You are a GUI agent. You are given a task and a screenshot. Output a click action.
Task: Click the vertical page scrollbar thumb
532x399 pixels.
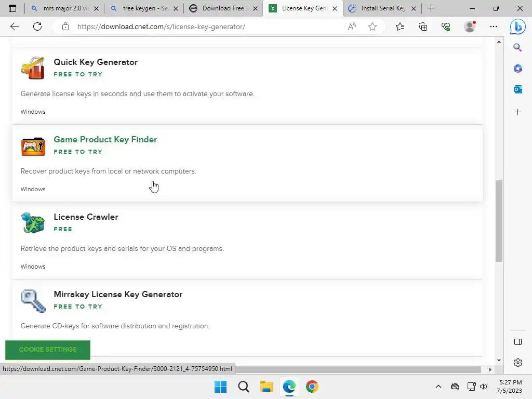499,221
